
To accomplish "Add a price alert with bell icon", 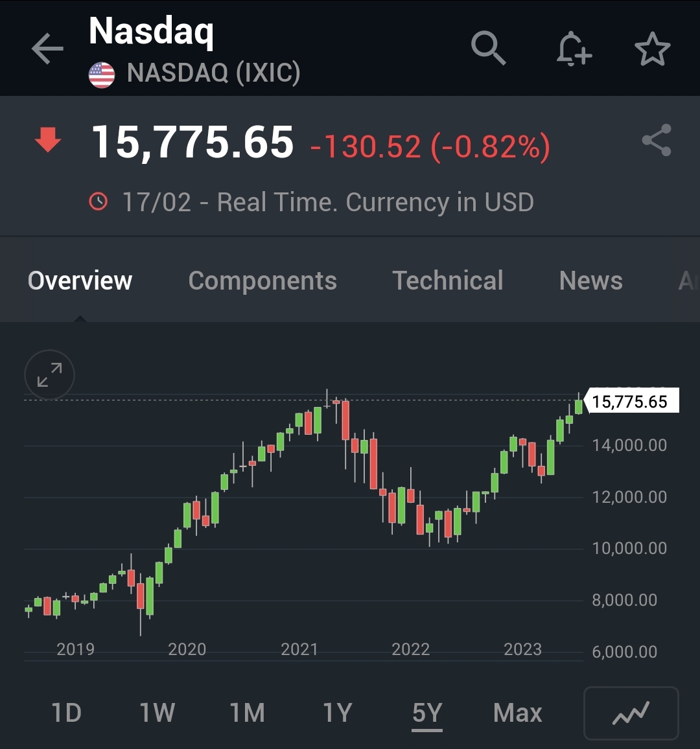I will 574,48.
